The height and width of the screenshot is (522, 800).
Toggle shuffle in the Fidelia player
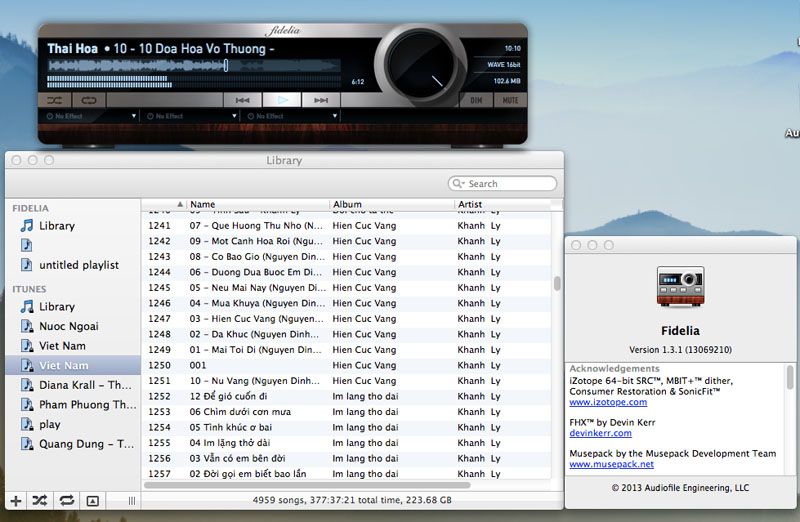point(55,101)
